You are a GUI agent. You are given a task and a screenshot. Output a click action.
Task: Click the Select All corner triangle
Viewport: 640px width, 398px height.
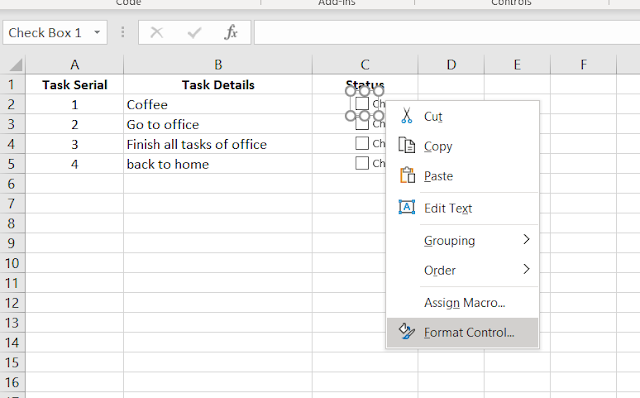click(16, 65)
